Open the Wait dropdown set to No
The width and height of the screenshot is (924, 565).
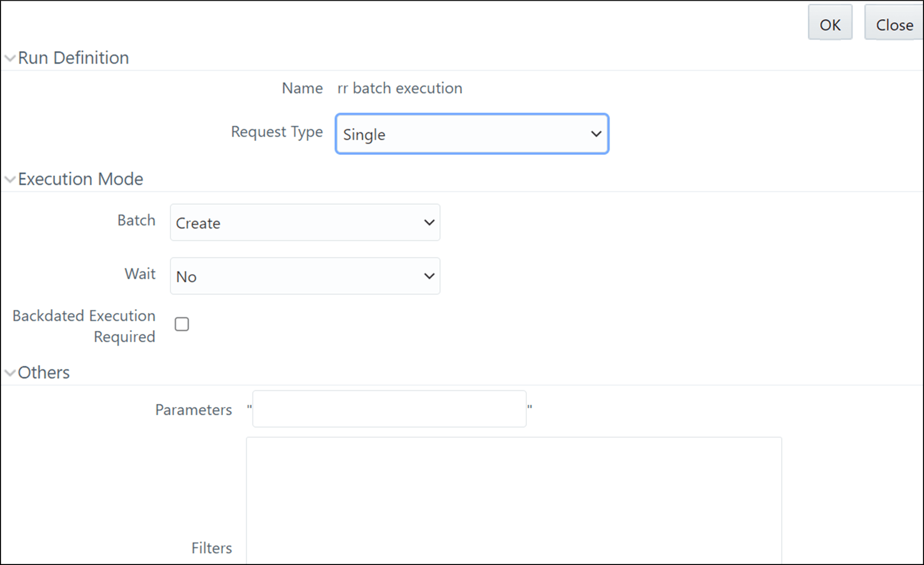click(x=305, y=277)
